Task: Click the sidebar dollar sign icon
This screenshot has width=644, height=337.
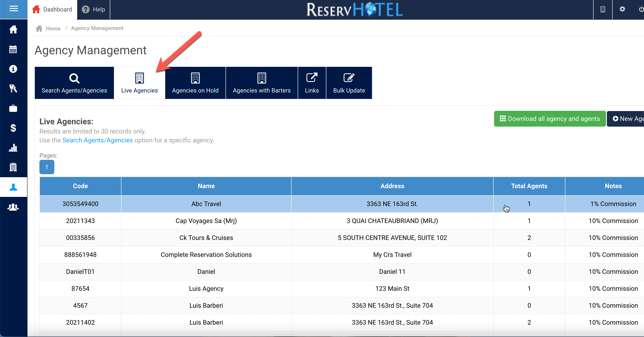Action: (x=13, y=128)
